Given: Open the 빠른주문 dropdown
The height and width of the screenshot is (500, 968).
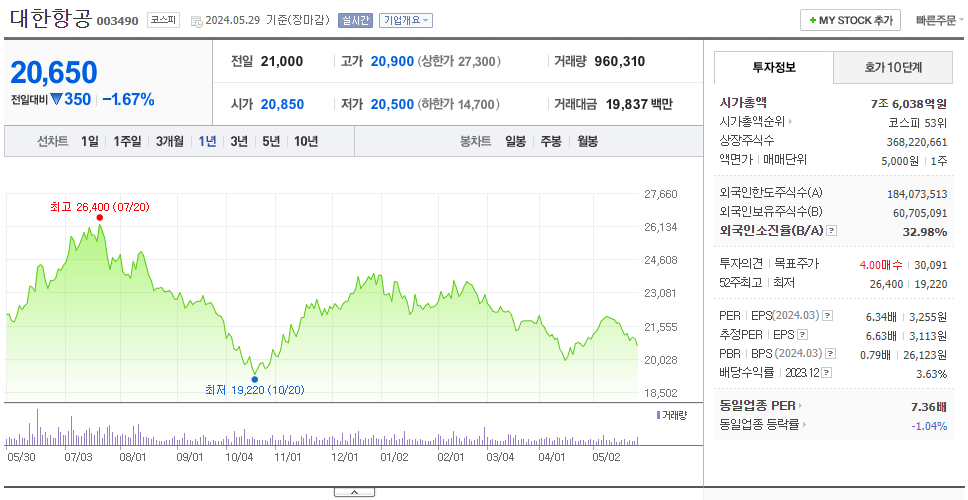Looking at the screenshot, I should [x=940, y=20].
